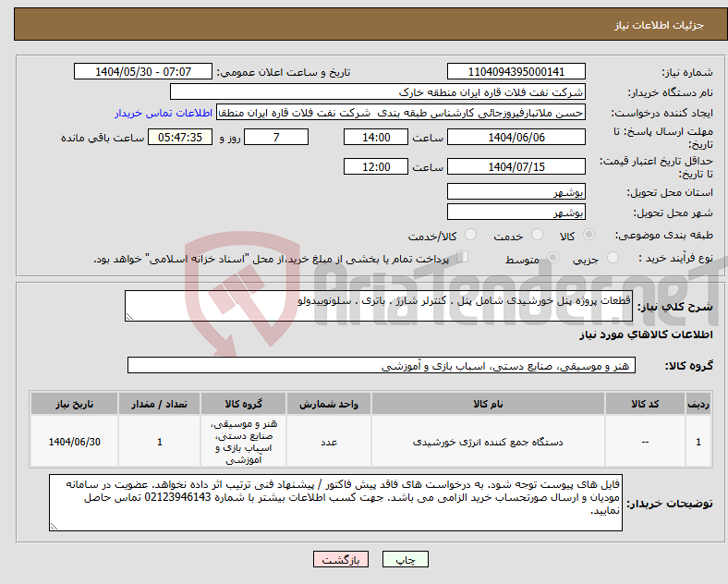The height and width of the screenshot is (584, 728).
Task: Click the price validity date 1404/07/15
Action: (x=516, y=166)
